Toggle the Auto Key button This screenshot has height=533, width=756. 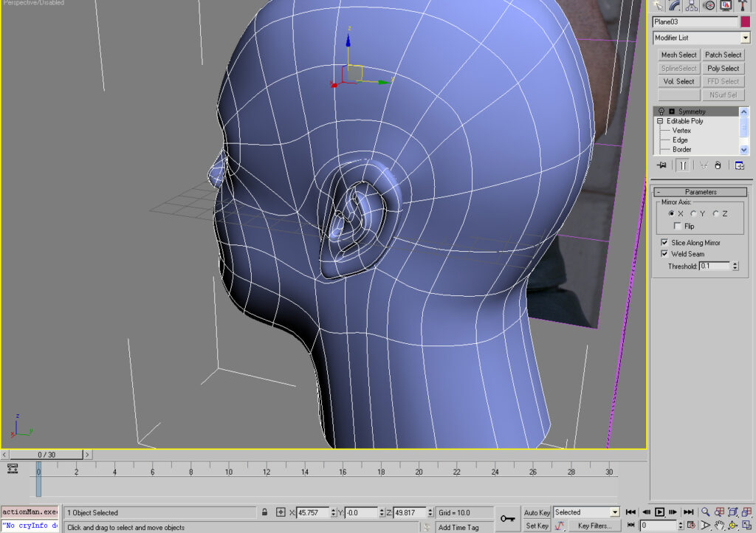(x=537, y=512)
